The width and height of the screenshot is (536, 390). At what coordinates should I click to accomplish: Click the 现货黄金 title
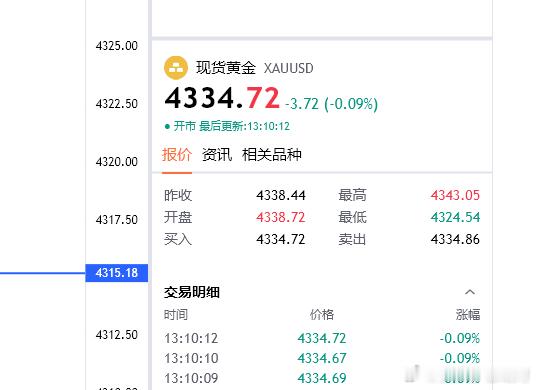click(226, 68)
